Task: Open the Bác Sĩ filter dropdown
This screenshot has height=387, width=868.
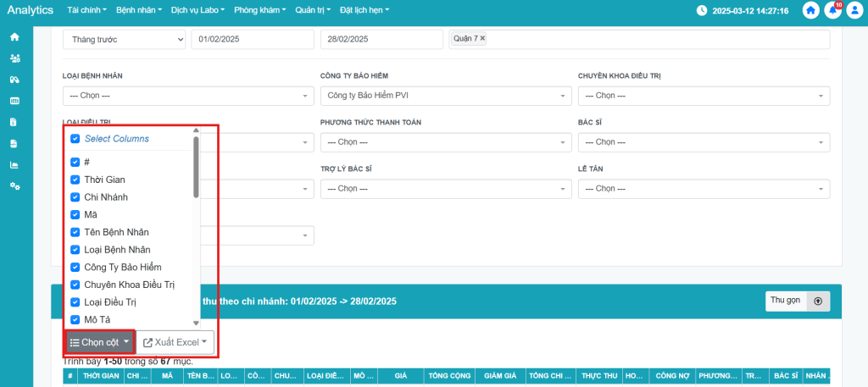Action: click(704, 142)
